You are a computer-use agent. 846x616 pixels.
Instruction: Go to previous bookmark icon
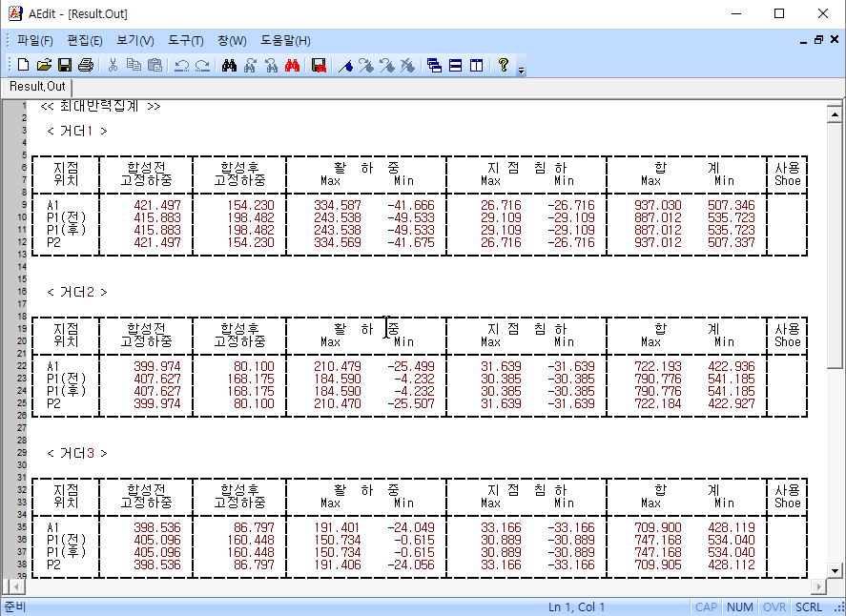[387, 65]
